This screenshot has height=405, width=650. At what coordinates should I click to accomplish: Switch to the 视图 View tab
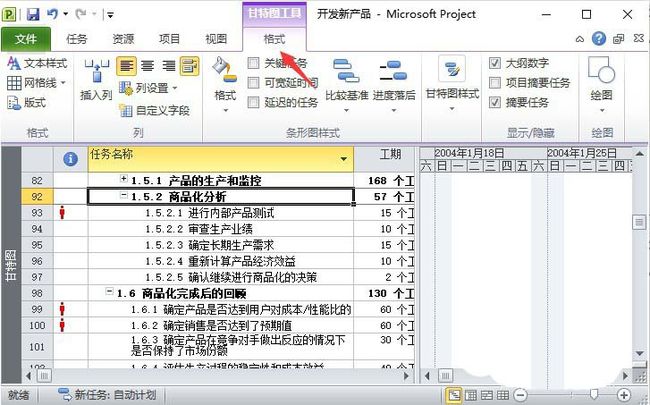(216, 39)
